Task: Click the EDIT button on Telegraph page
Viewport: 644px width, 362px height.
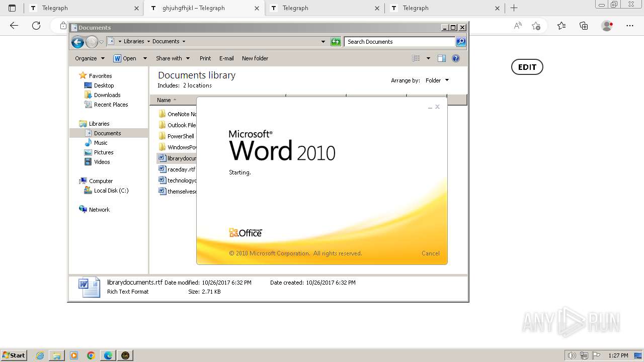Action: click(x=527, y=67)
